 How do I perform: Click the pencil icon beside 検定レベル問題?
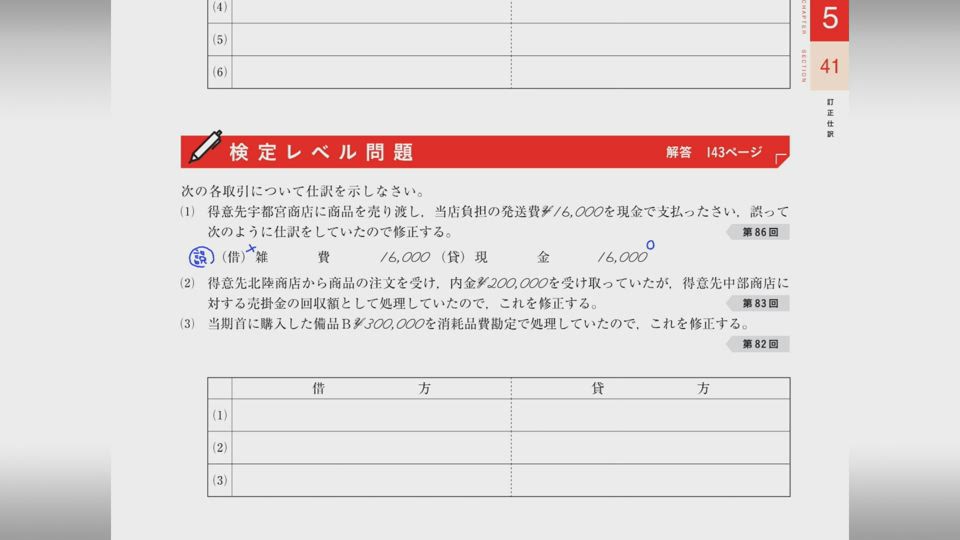click(206, 148)
